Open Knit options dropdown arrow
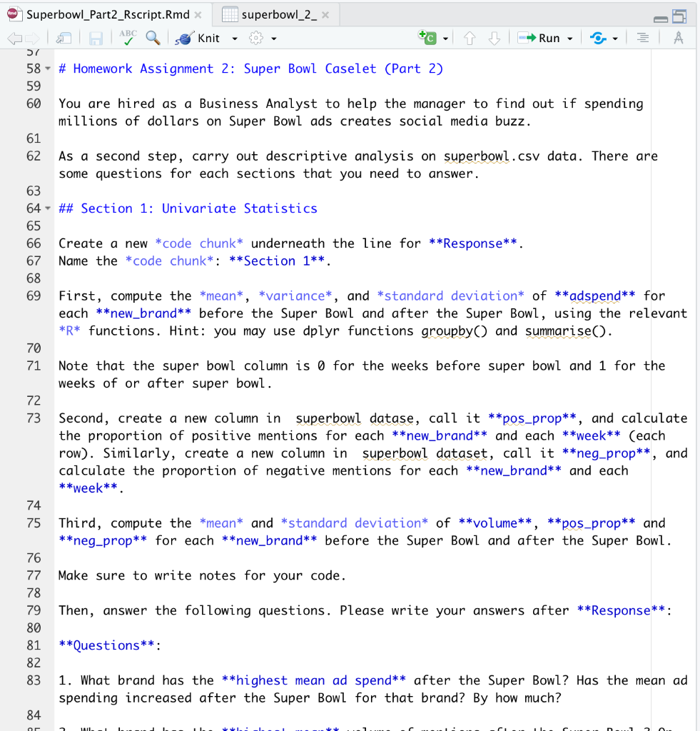The height and width of the screenshot is (731, 700). click(x=235, y=39)
